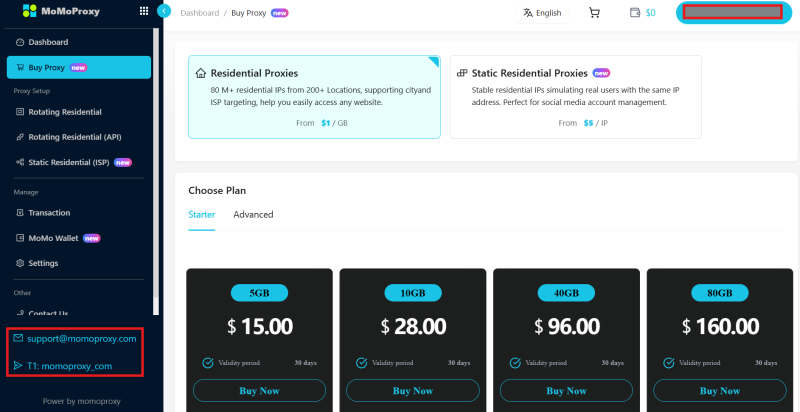Select the Static Residential Proxies card
Viewport: 800px width, 412px height.
(x=576, y=97)
